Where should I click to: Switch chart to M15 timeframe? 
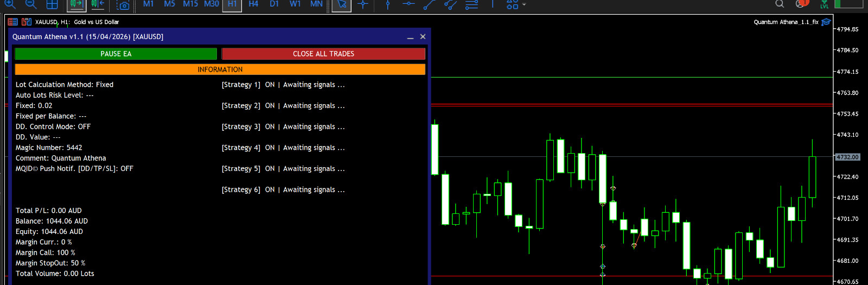pyautogui.click(x=190, y=4)
